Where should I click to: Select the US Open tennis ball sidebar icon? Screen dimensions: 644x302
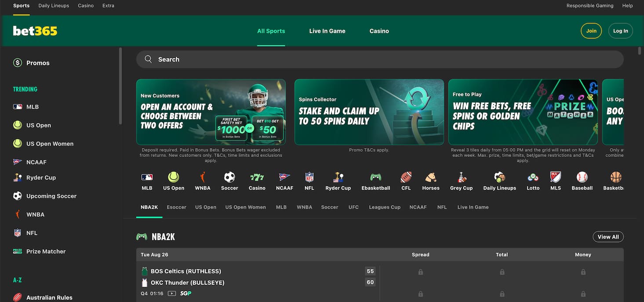[x=18, y=125]
